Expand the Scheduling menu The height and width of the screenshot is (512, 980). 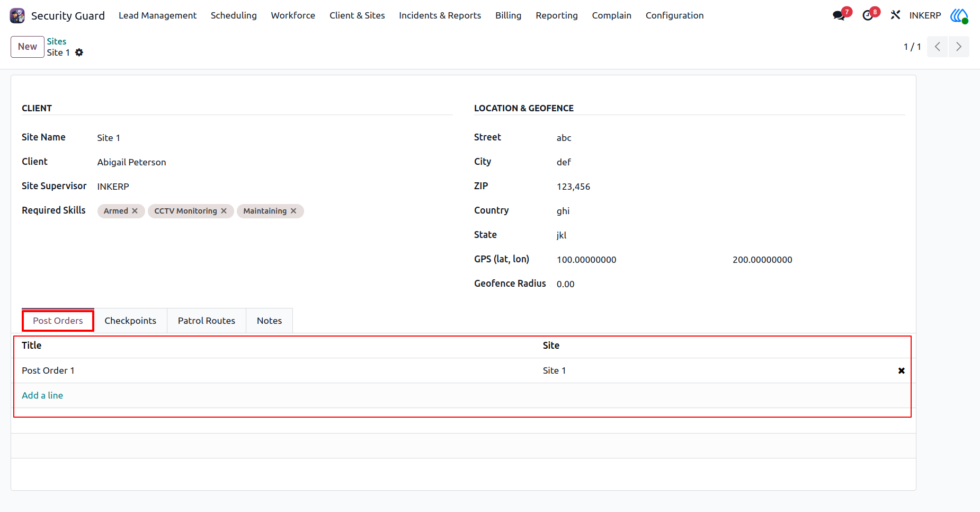tap(234, 15)
